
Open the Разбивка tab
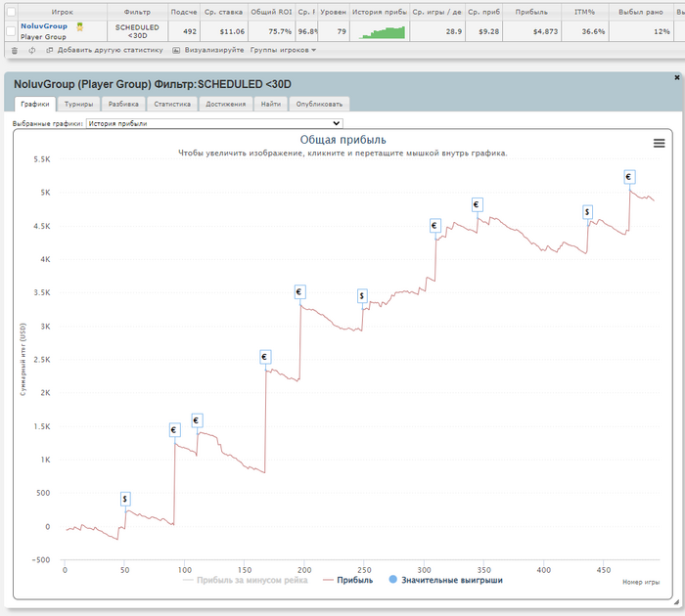coord(123,104)
